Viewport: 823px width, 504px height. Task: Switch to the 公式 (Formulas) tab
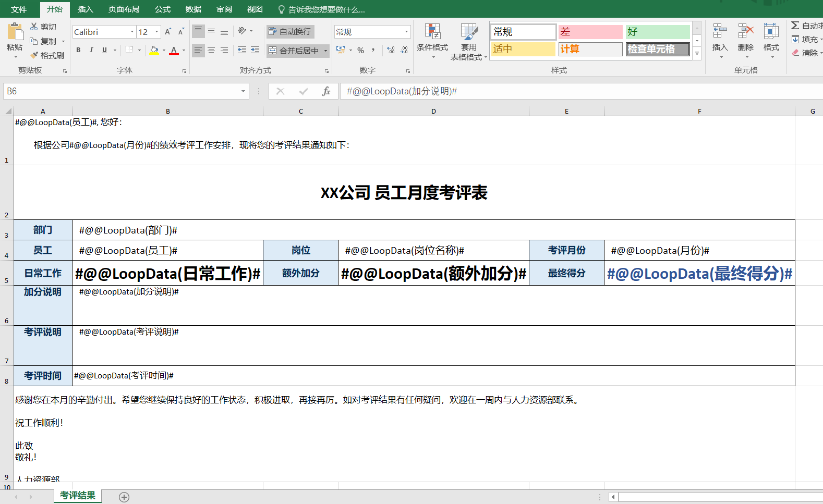[x=162, y=9]
